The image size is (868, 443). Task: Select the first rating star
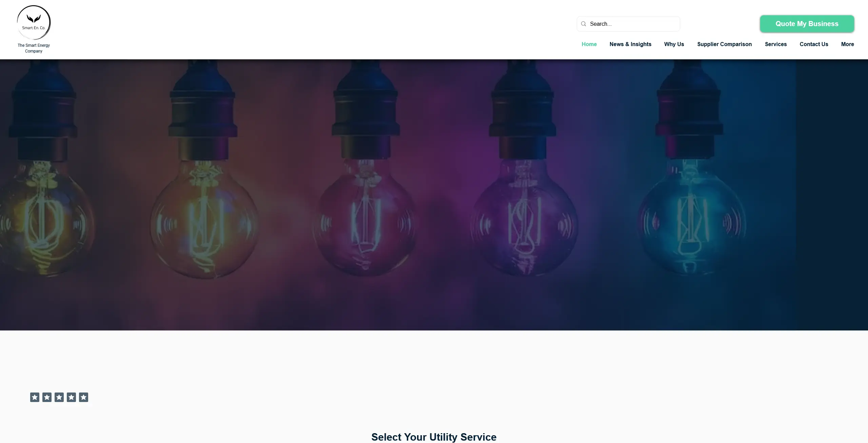35,397
